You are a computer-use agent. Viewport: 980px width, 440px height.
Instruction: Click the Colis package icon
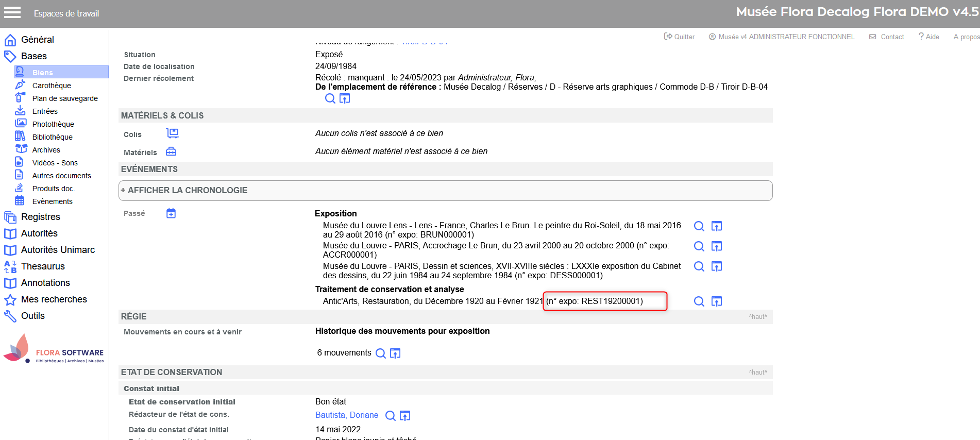[x=172, y=133]
